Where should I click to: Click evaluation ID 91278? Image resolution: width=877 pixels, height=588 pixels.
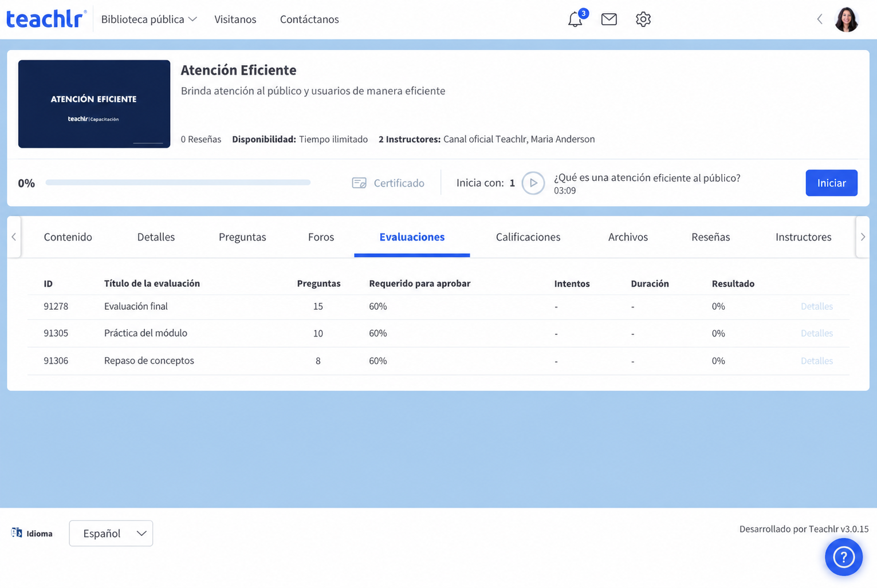(56, 306)
